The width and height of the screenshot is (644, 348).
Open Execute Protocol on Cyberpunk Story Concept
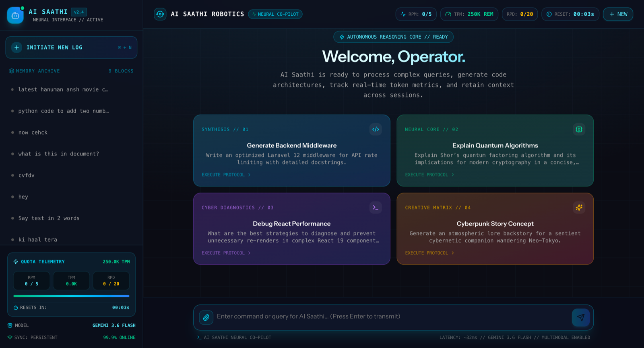(429, 253)
